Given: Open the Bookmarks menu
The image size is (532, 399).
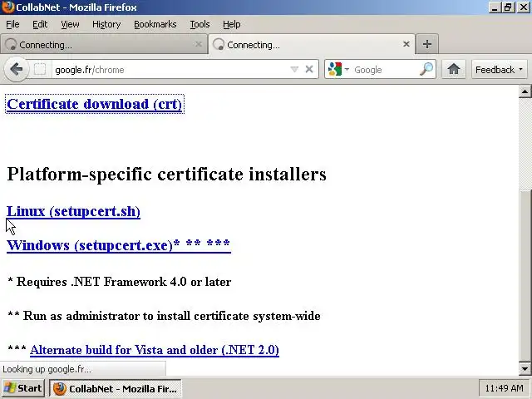Looking at the screenshot, I should coord(155,24).
